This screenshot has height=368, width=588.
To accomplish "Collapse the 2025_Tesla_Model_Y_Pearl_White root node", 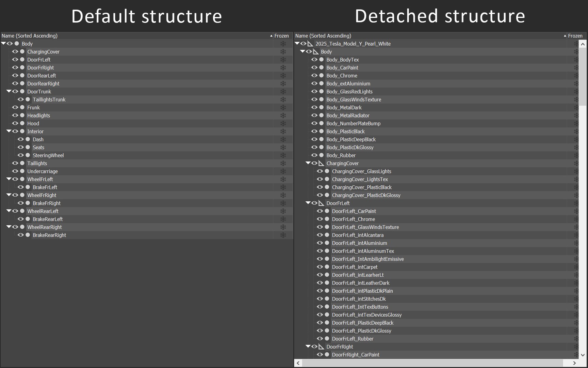I will [297, 43].
